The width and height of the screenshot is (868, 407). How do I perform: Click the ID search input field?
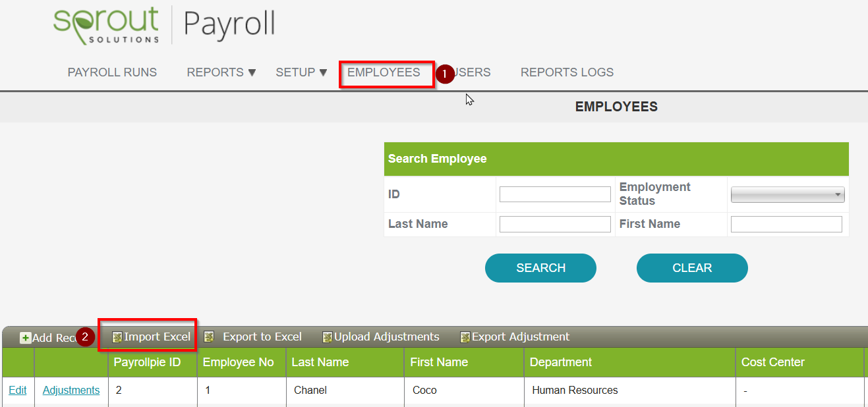click(555, 194)
